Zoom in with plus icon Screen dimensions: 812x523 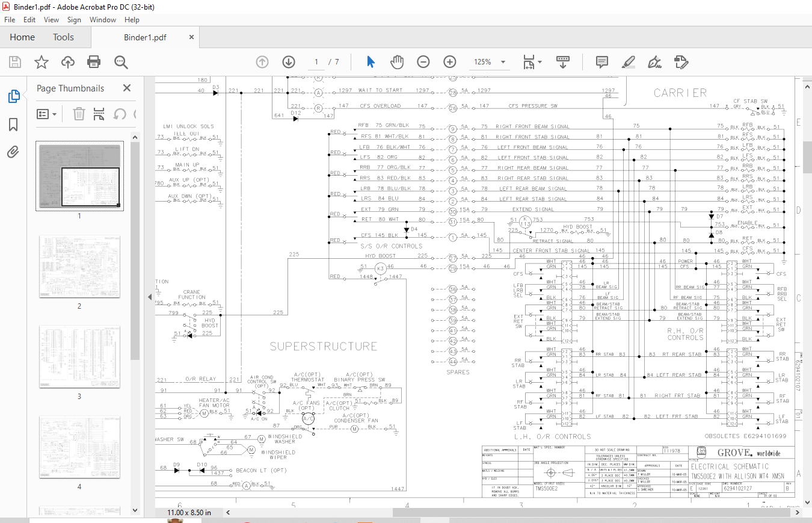pos(450,62)
